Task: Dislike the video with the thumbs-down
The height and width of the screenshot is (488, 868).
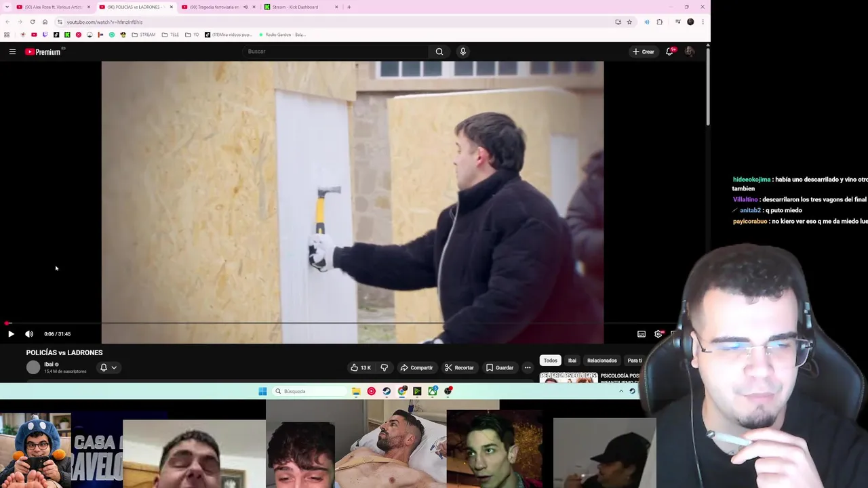Action: pos(384,367)
